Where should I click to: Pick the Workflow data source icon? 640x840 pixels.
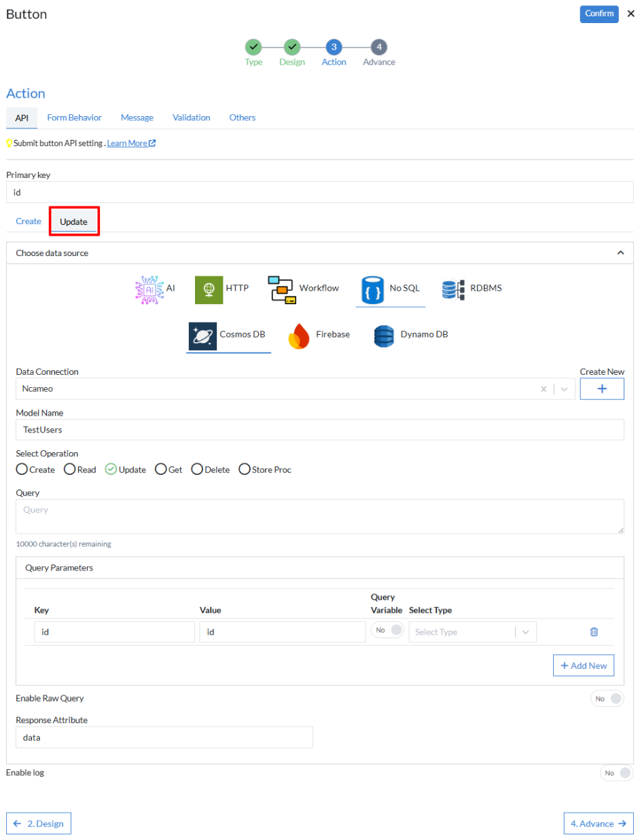281,289
